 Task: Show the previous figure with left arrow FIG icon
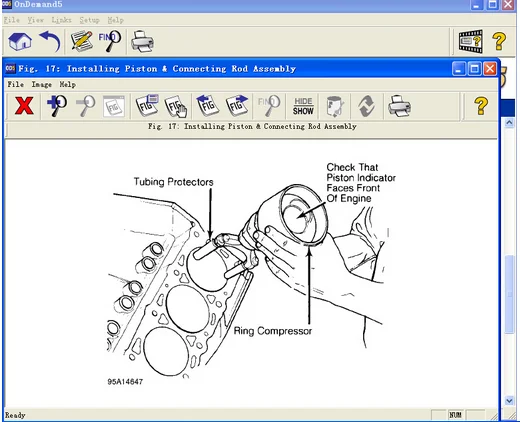207,105
